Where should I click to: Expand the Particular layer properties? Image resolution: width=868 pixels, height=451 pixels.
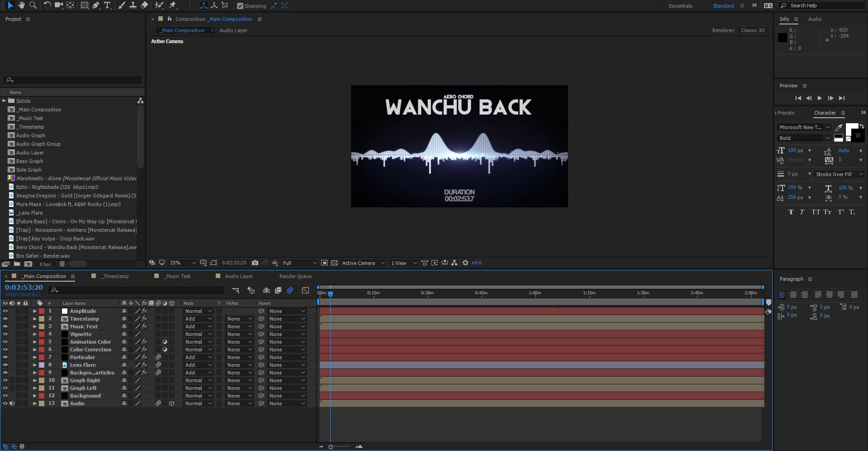click(35, 357)
